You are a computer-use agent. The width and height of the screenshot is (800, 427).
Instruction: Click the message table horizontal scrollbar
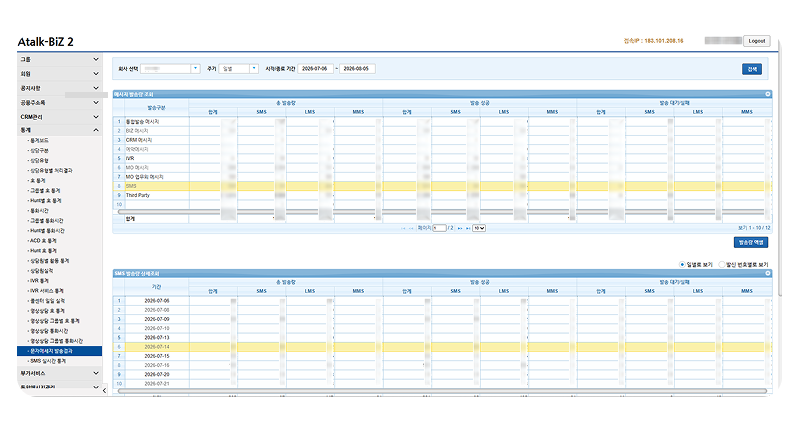coord(442,211)
